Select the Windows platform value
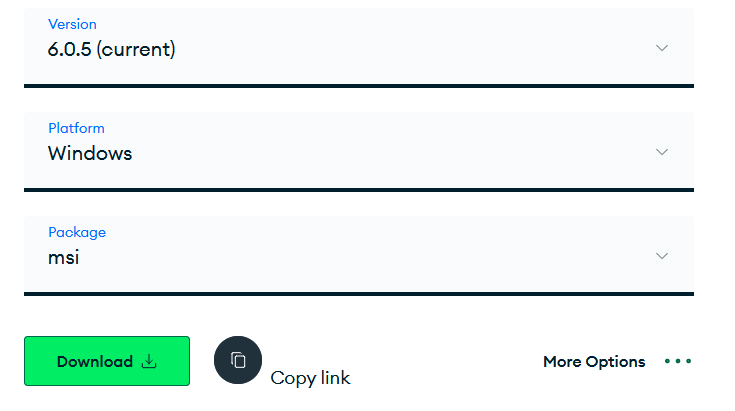 [x=90, y=153]
